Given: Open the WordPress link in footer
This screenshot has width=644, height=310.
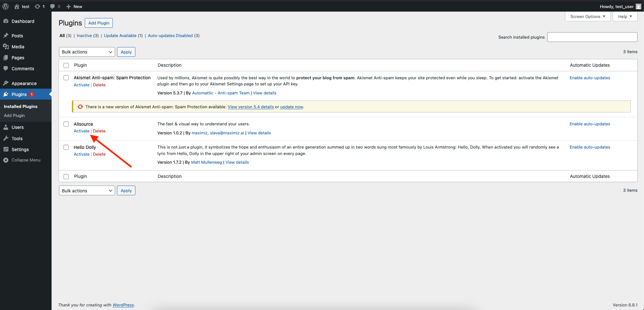Looking at the screenshot, I should coord(123,305).
